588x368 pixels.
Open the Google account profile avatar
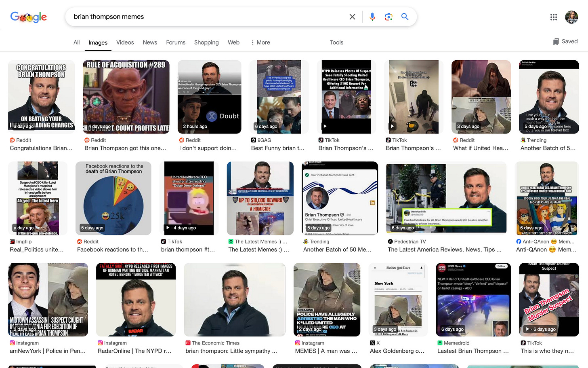point(571,17)
